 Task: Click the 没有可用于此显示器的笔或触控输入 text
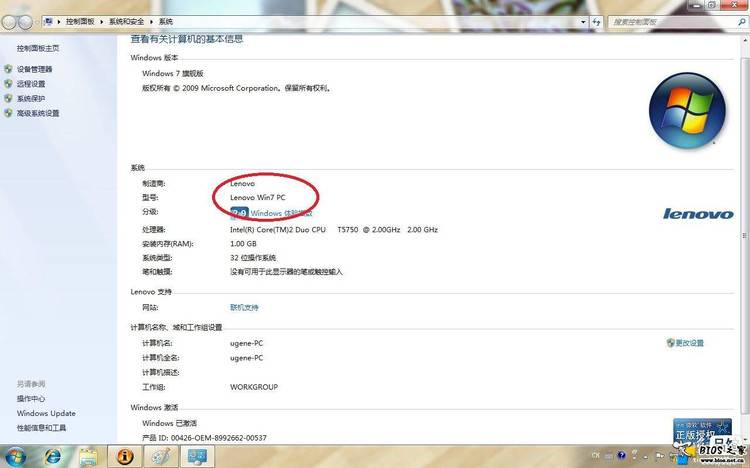coord(286,271)
